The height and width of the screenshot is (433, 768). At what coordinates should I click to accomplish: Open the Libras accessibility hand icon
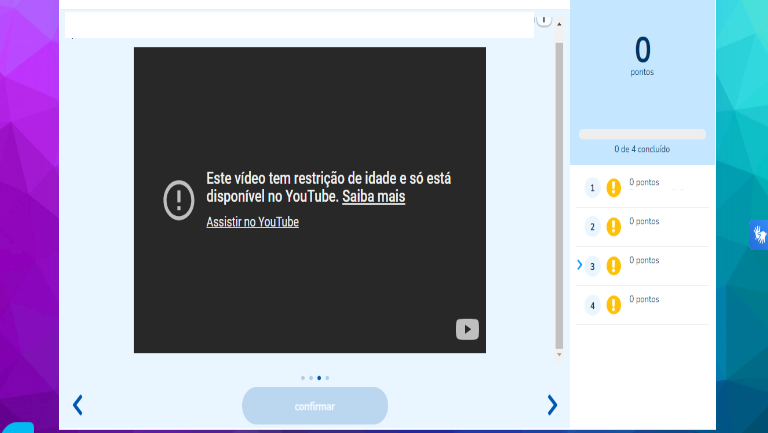[759, 235]
